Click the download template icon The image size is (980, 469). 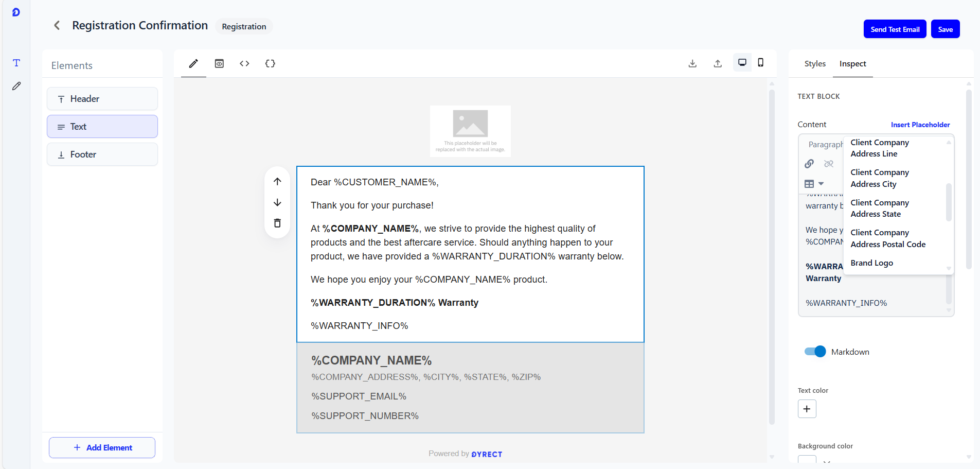click(x=692, y=64)
